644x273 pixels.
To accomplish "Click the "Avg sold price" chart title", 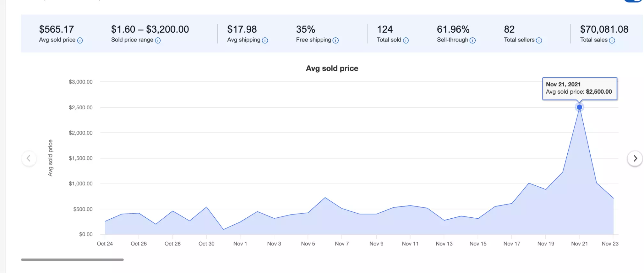I will pos(332,68).
